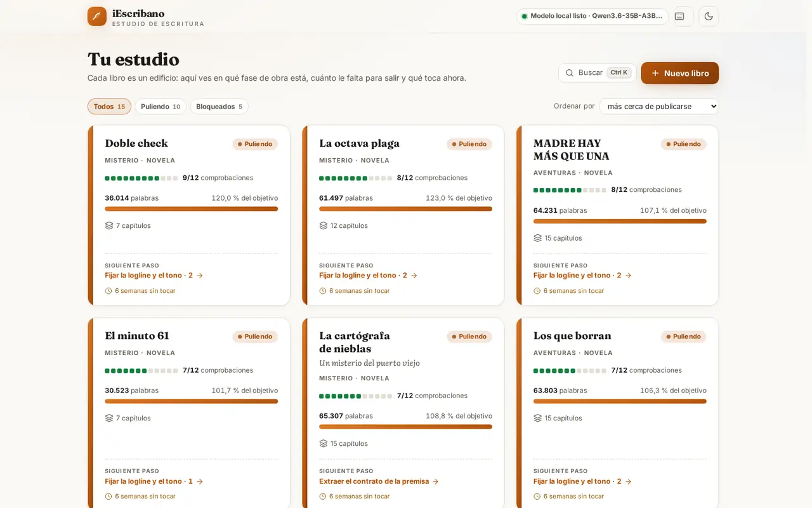This screenshot has height=508, width=812.
Task: Click the '9/12 comprobaciones' text
Action: click(x=218, y=178)
